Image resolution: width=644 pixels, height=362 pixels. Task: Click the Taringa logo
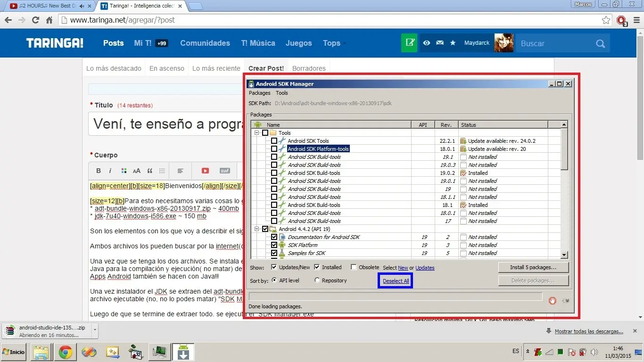55,43
